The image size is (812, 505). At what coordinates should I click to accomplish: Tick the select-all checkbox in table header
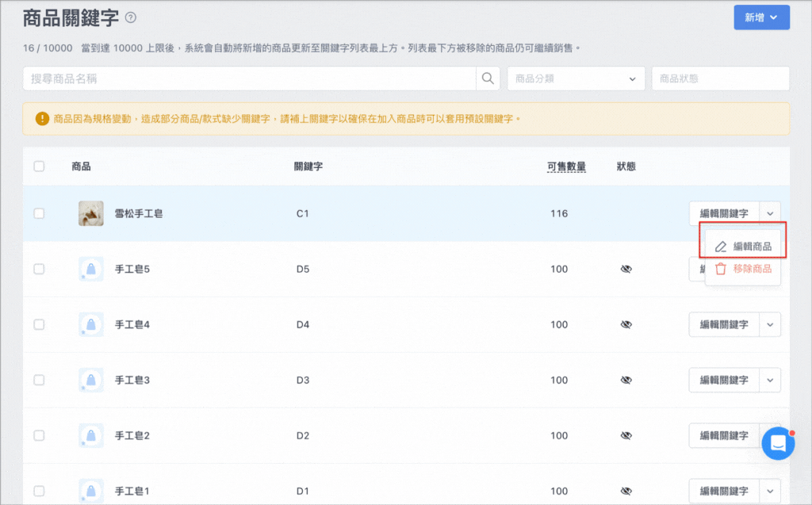pos(39,166)
